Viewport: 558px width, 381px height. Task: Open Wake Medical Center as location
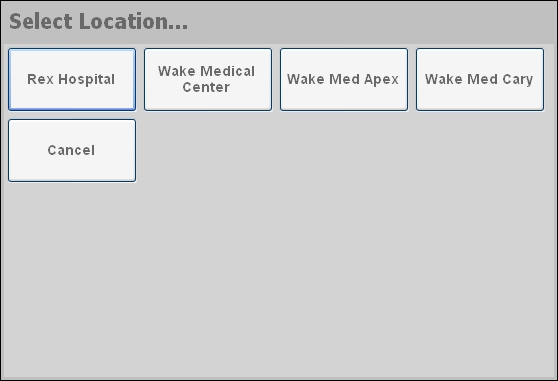[x=208, y=79]
